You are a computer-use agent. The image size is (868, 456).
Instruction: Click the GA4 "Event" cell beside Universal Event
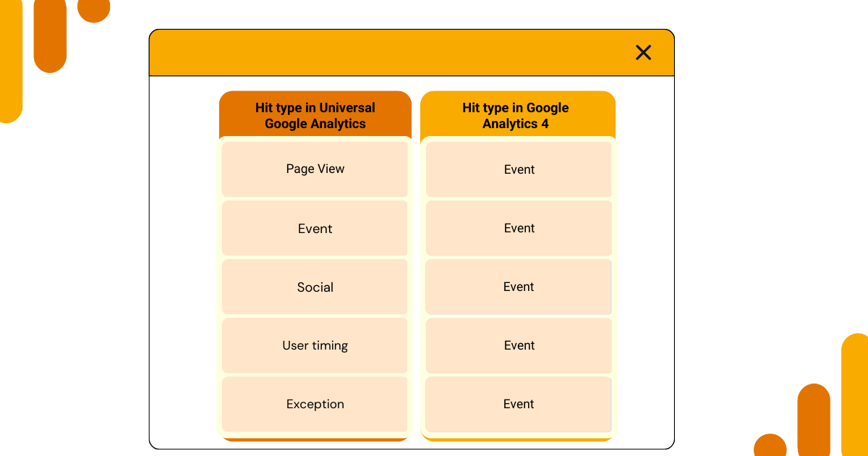[x=519, y=229]
